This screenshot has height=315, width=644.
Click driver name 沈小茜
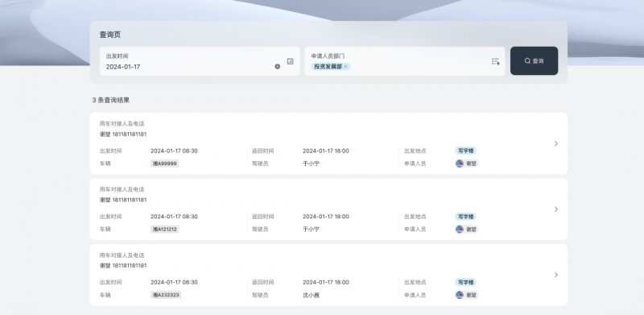pyautogui.click(x=311, y=295)
